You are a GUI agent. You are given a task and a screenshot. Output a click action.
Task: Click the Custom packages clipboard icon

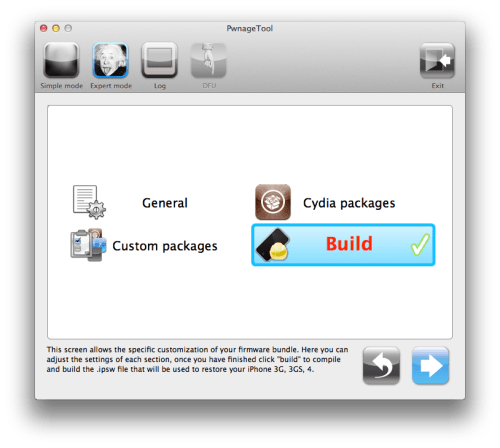pyautogui.click(x=88, y=245)
